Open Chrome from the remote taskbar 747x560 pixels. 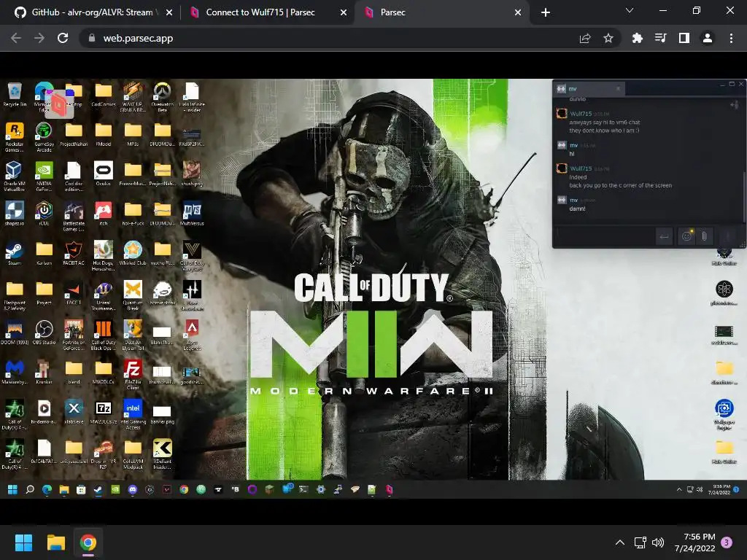184,489
